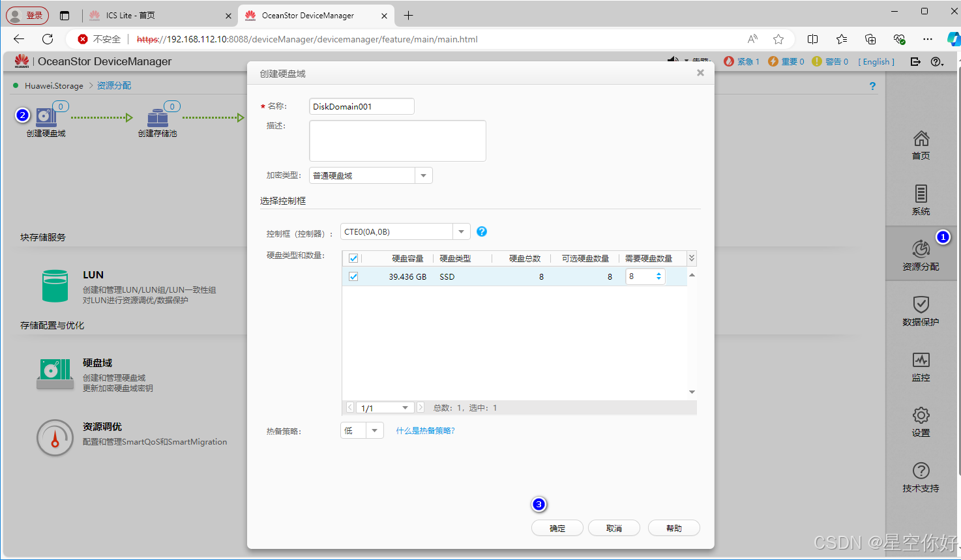
Task: Click the next page arrow in pager
Action: coord(421,407)
